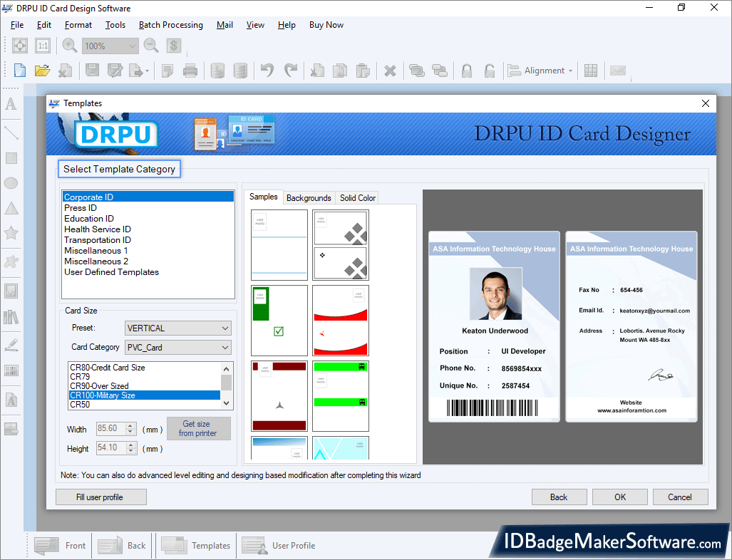The image size is (732, 560).
Task: Click the Cut scissors icon
Action: (x=317, y=71)
